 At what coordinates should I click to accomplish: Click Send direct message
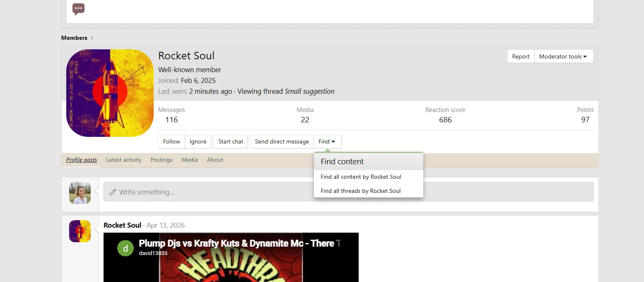point(282,141)
